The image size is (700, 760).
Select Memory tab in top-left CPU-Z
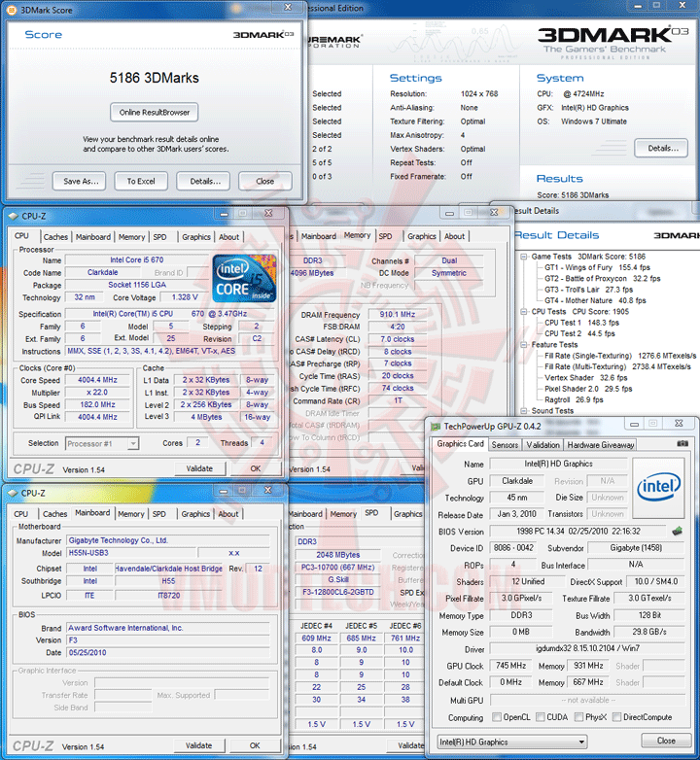pos(131,237)
